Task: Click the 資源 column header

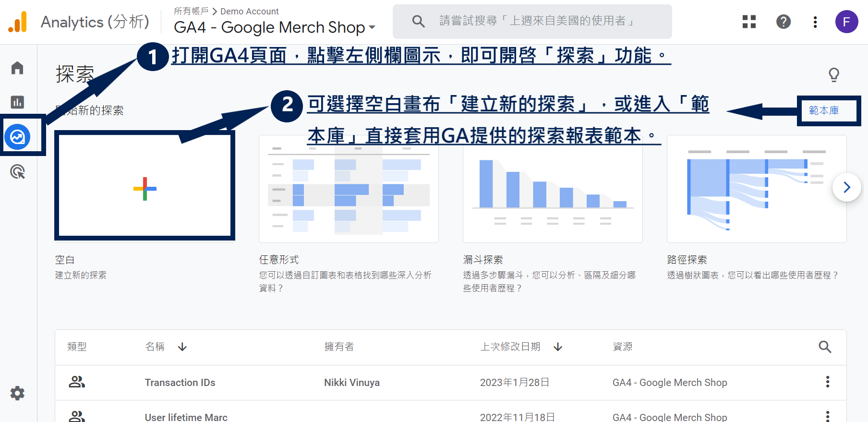Action: 623,347
